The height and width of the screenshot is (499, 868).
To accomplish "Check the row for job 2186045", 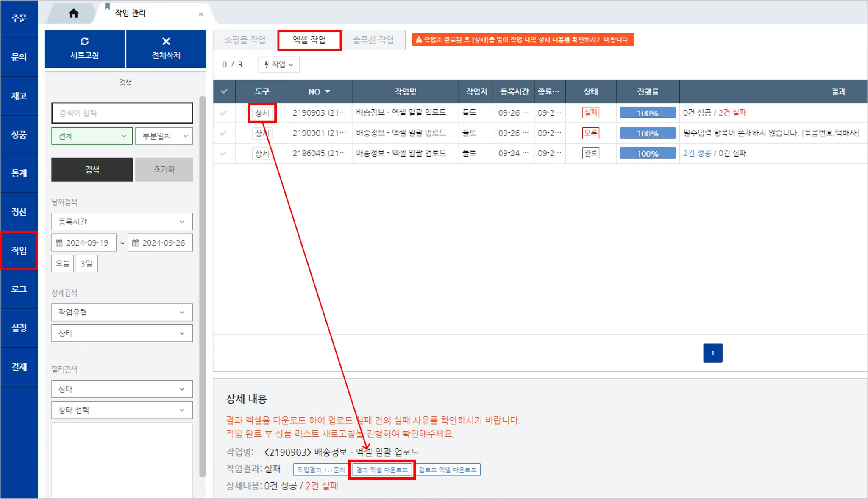I will (223, 153).
